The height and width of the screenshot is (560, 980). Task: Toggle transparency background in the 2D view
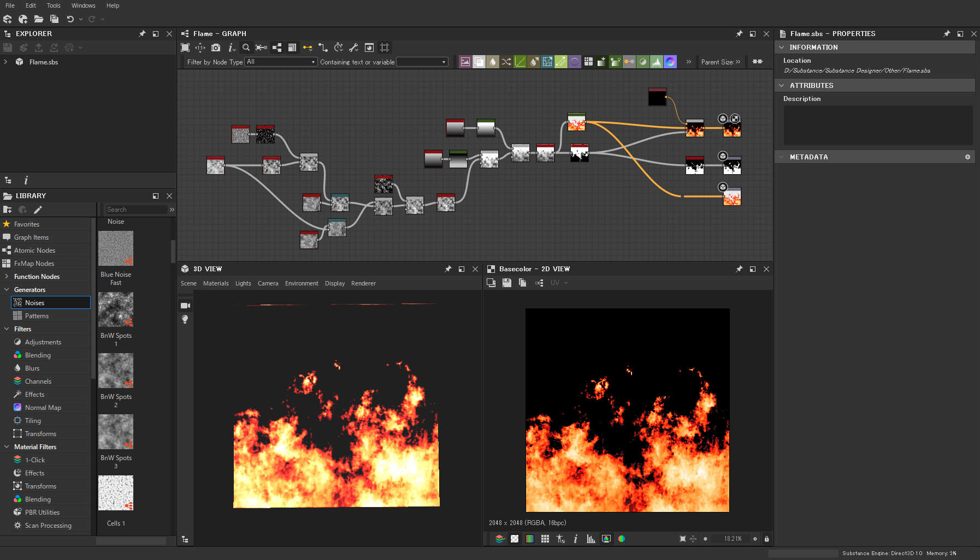click(515, 539)
